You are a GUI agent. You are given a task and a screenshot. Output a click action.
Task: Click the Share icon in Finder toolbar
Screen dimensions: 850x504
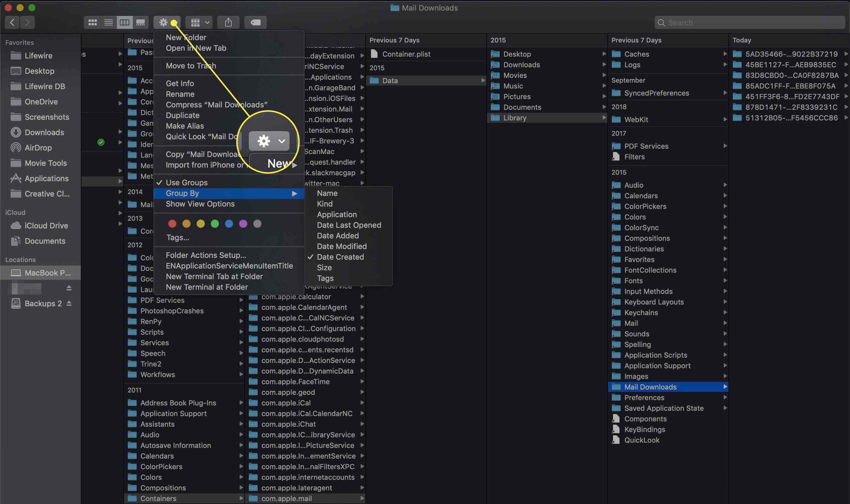[x=228, y=22]
